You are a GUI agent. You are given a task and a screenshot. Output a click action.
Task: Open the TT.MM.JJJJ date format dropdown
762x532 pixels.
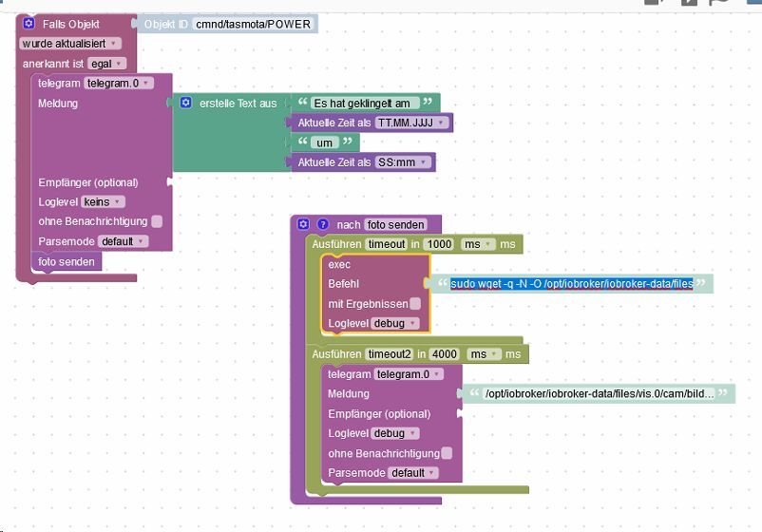coord(411,123)
